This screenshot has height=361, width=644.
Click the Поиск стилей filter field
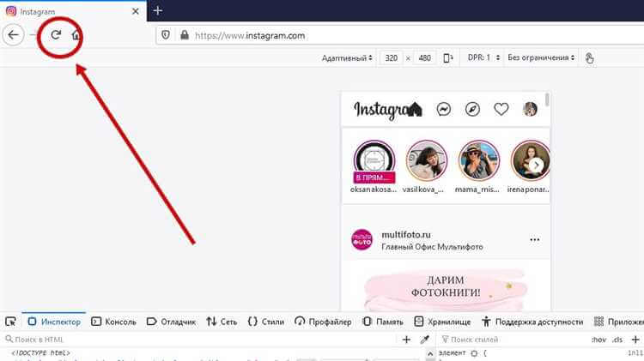coord(513,340)
